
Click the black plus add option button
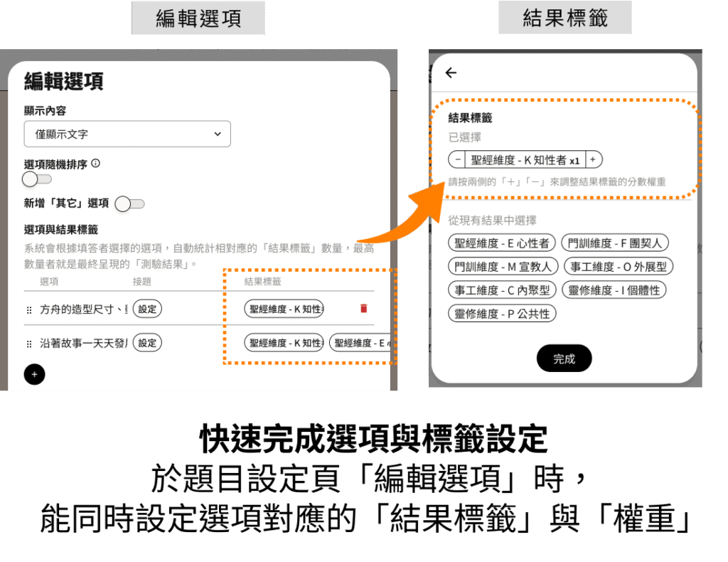pyautogui.click(x=34, y=374)
